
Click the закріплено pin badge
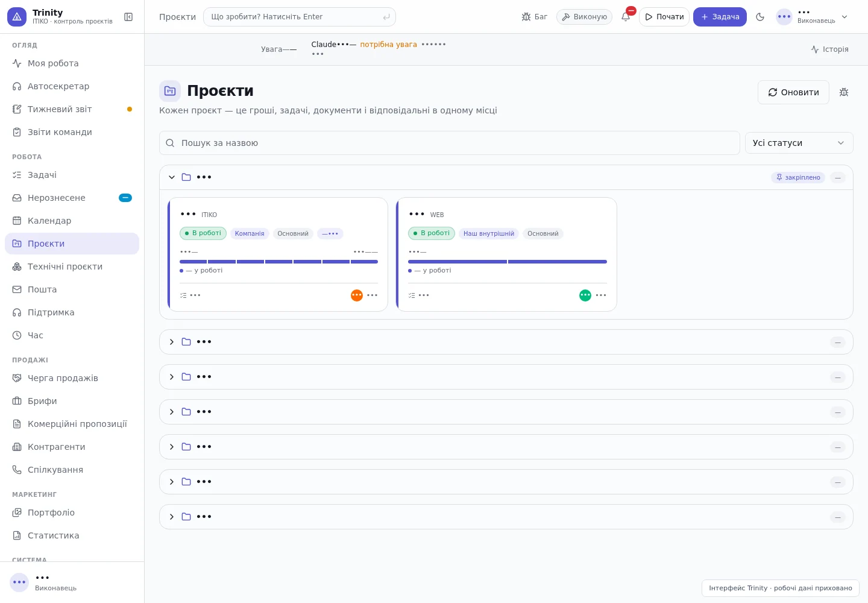tap(798, 177)
